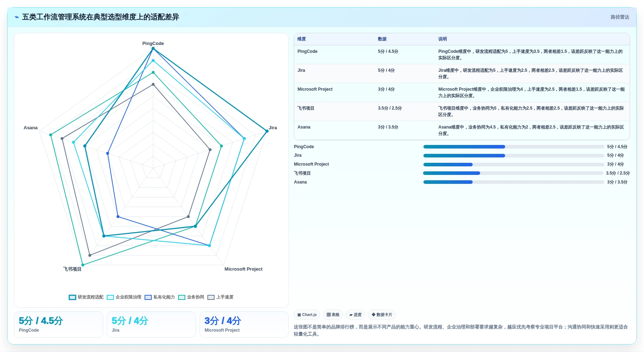Open the Jira 5分 / 4分 data card
This screenshot has height=352, width=644.
(x=151, y=325)
